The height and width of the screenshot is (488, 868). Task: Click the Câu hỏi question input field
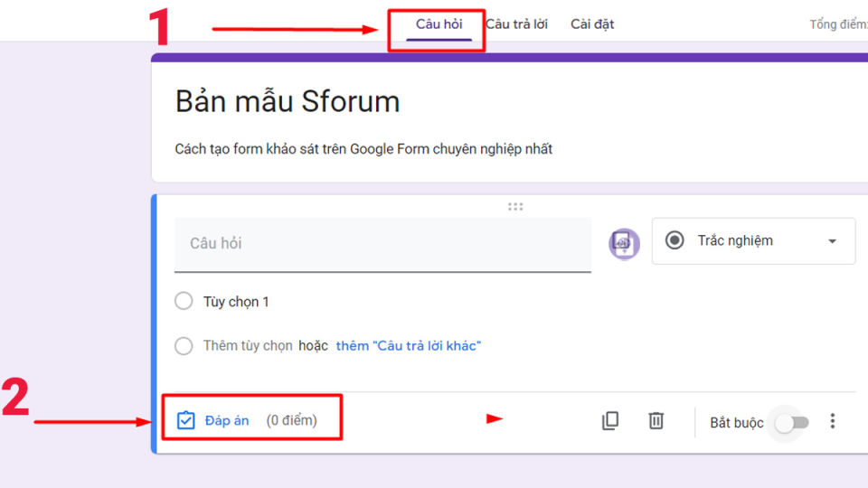tap(382, 245)
